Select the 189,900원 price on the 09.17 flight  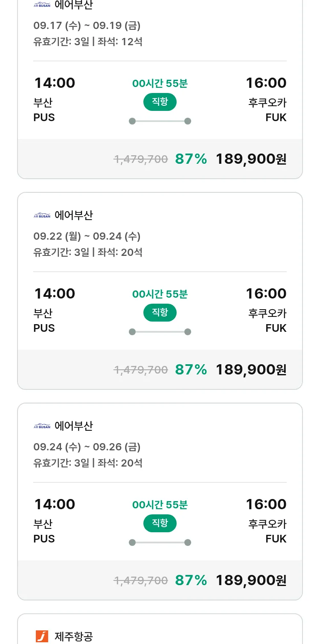(x=251, y=159)
